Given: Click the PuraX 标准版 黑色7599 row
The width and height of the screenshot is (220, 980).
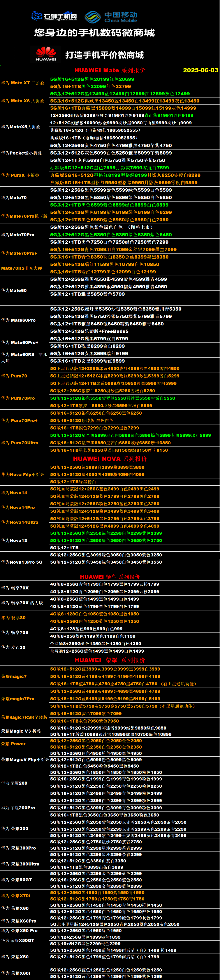Looking at the screenshot, I should coord(135,168).
